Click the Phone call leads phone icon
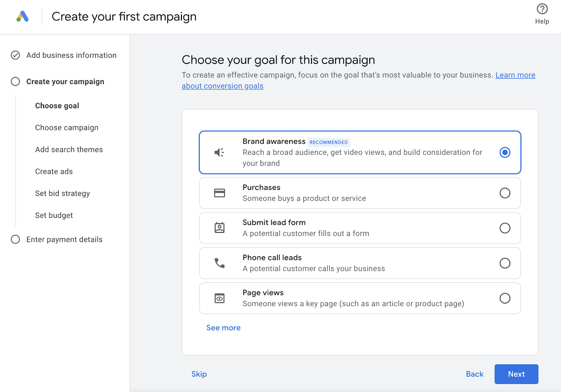This screenshot has width=561, height=392. coord(219,263)
